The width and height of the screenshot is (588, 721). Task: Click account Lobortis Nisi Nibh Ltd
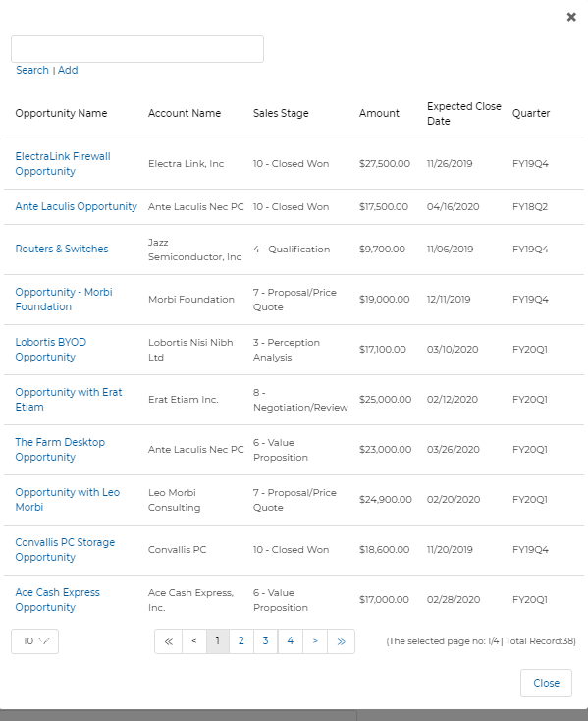(190, 350)
